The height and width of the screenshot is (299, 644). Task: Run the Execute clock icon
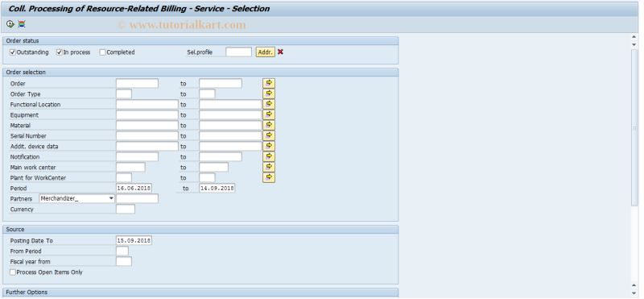pos(10,24)
